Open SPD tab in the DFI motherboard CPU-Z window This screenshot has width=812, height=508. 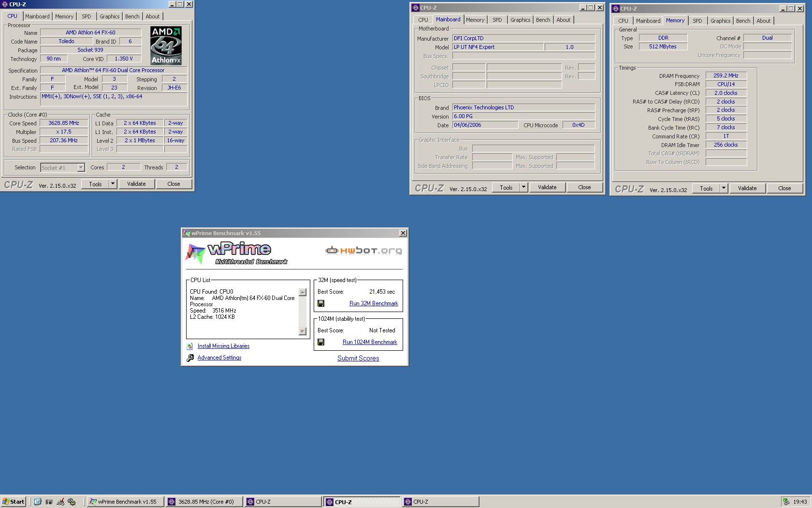point(497,20)
